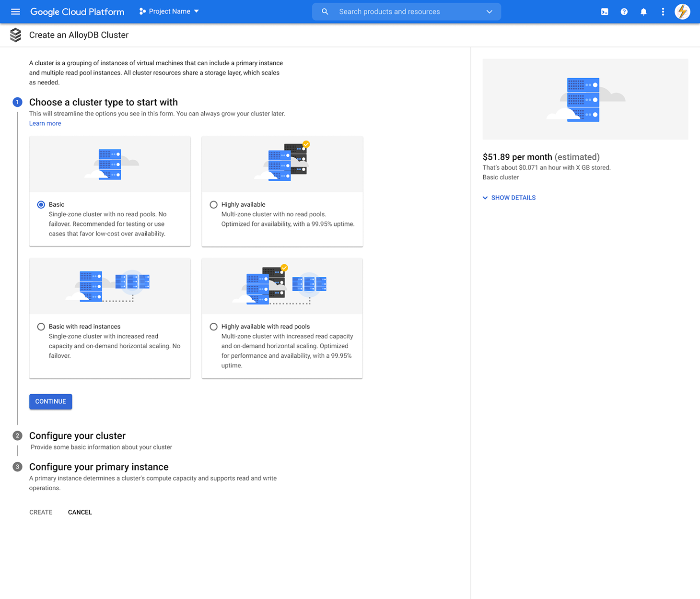Viewport: 700px width, 599px height.
Task: Click the step 1 number badge
Action: click(x=17, y=102)
